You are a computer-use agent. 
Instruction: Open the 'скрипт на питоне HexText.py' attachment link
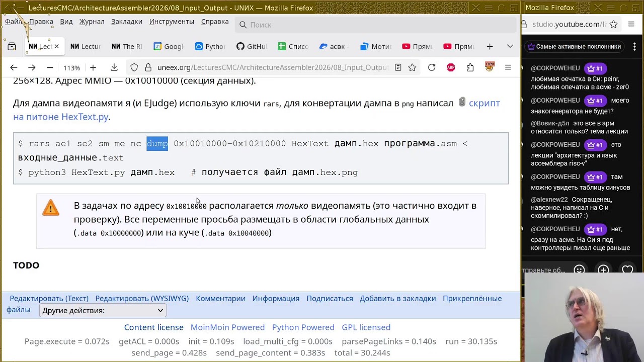pos(257,110)
